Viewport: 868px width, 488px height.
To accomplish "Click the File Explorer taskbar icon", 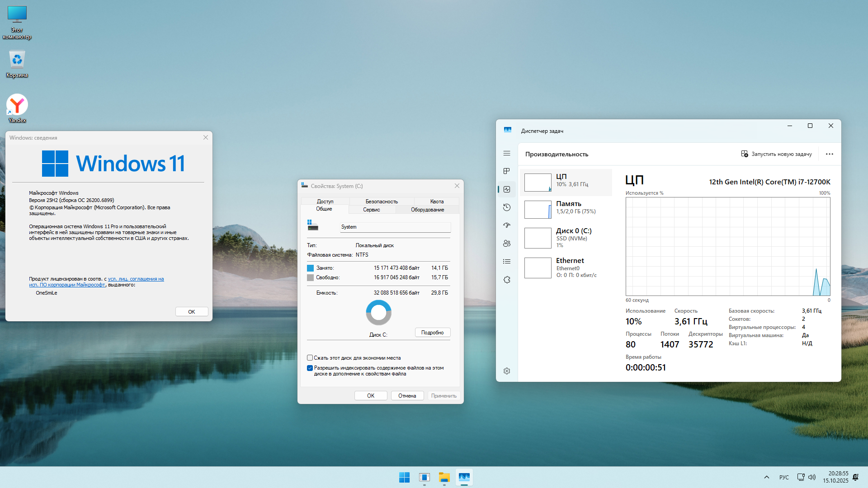I will click(444, 477).
